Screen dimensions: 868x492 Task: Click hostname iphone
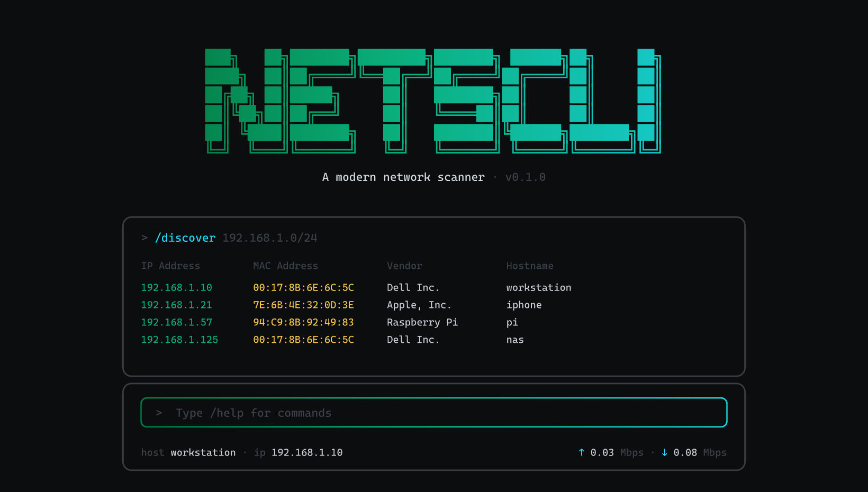[x=524, y=305]
